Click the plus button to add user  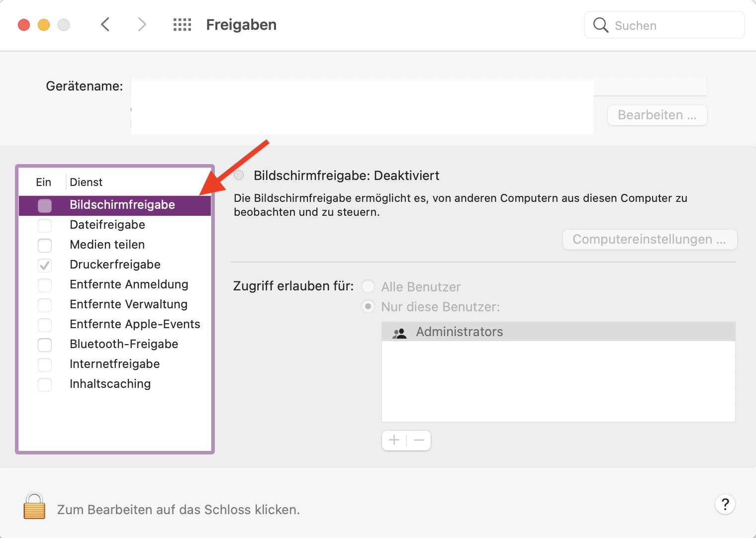point(394,440)
